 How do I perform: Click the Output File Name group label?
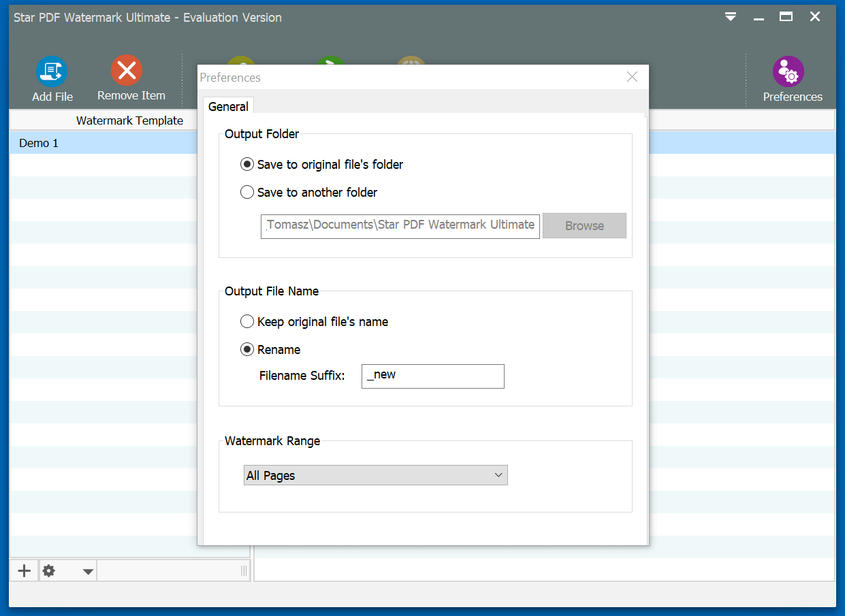(272, 291)
